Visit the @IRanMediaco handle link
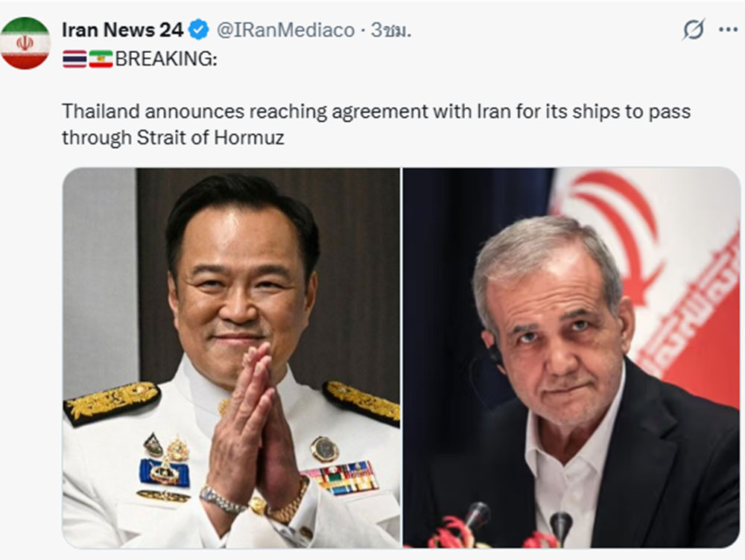 [285, 30]
